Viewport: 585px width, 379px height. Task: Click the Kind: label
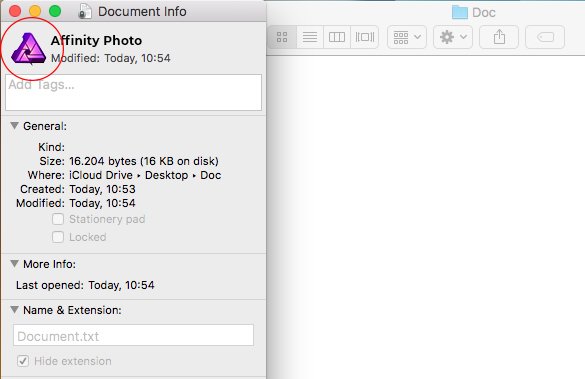click(51, 147)
